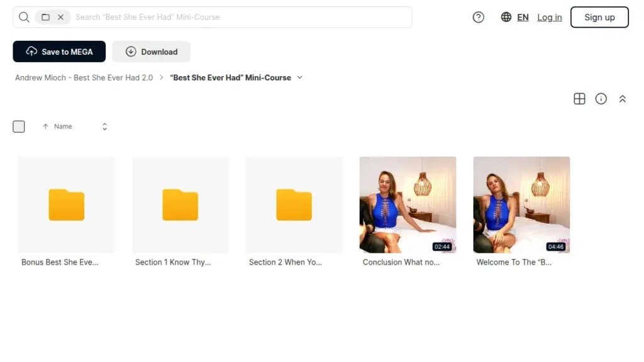Click the 02:44 duration badge
This screenshot has width=644, height=362.
(442, 246)
